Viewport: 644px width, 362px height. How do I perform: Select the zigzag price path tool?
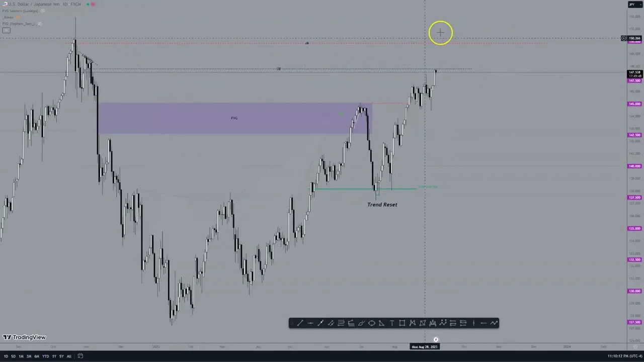(494, 323)
